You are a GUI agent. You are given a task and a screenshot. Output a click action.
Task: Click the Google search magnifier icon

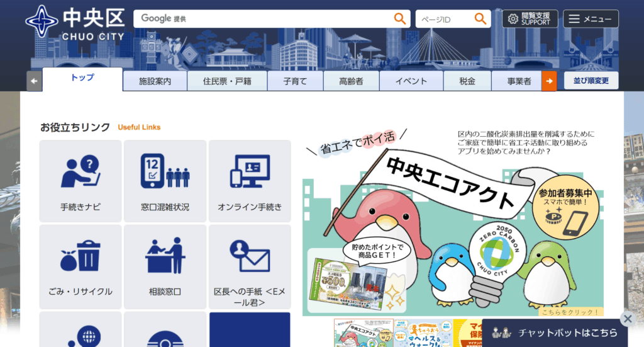400,19
